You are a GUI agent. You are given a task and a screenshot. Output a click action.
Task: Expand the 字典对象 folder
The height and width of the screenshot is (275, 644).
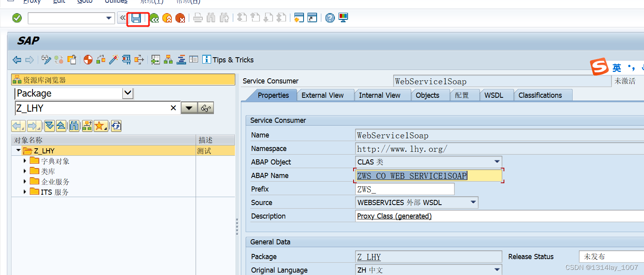point(25,161)
